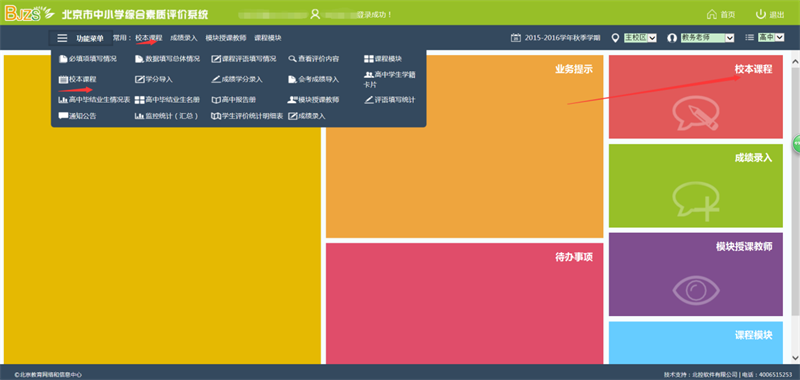
Task: Click the 退出 power icon
Action: click(761, 14)
